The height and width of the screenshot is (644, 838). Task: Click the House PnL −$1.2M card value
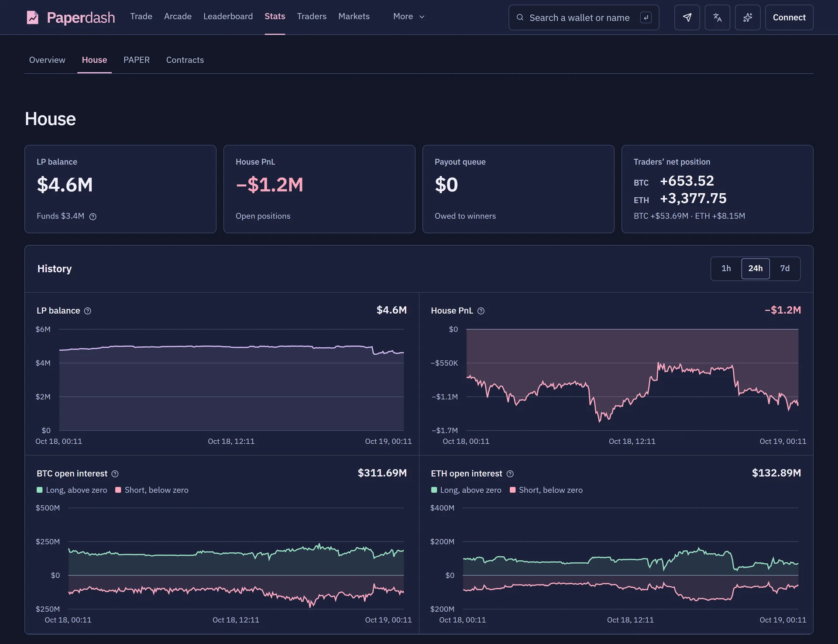[x=269, y=185]
